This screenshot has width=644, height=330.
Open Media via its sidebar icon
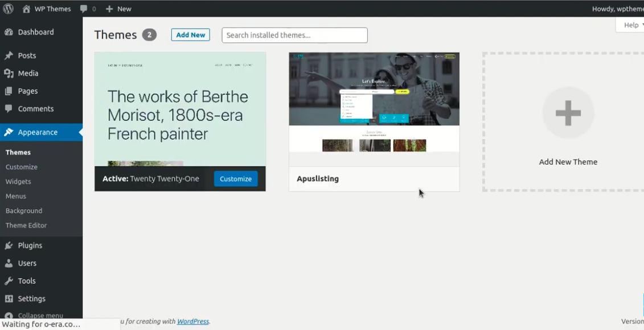pos(9,74)
